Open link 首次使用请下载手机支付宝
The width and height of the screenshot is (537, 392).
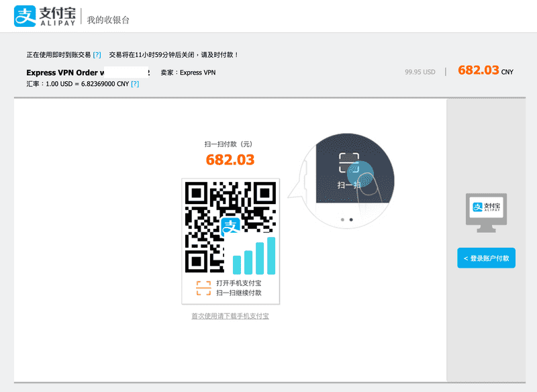point(230,316)
